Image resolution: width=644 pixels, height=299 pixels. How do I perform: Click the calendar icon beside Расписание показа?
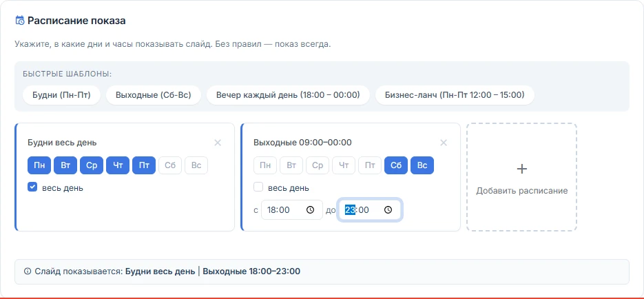coord(20,21)
